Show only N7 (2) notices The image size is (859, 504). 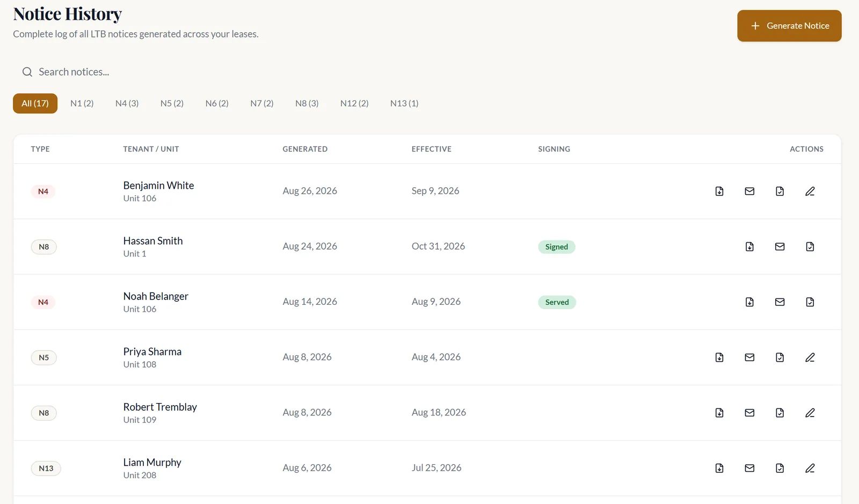[x=262, y=103]
